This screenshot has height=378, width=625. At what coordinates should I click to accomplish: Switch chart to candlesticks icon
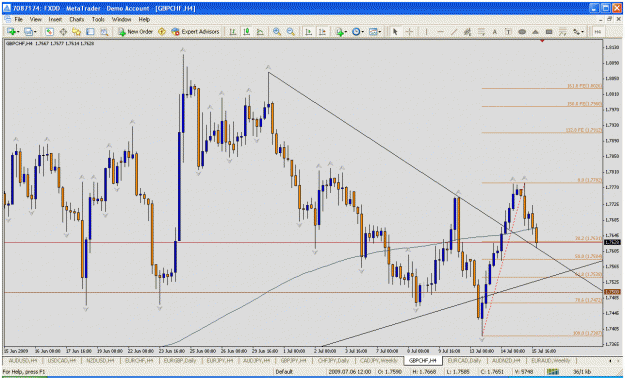(x=246, y=32)
